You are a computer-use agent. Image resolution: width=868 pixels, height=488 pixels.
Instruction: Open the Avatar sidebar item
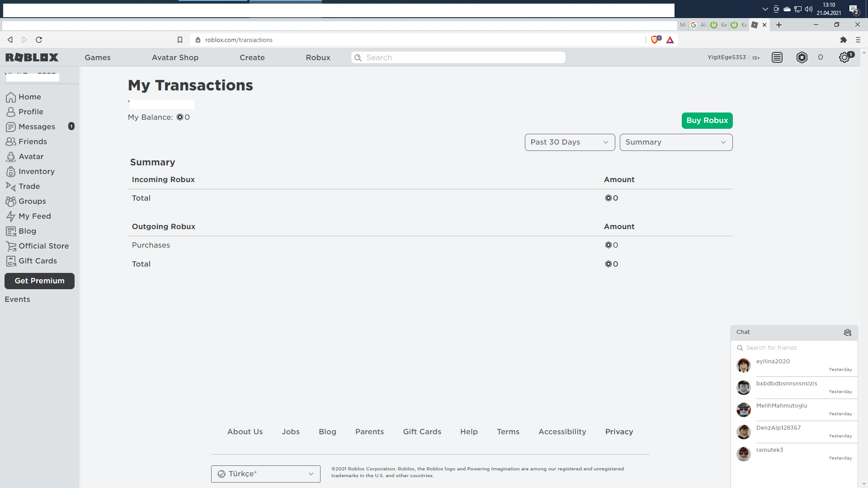[31, 156]
